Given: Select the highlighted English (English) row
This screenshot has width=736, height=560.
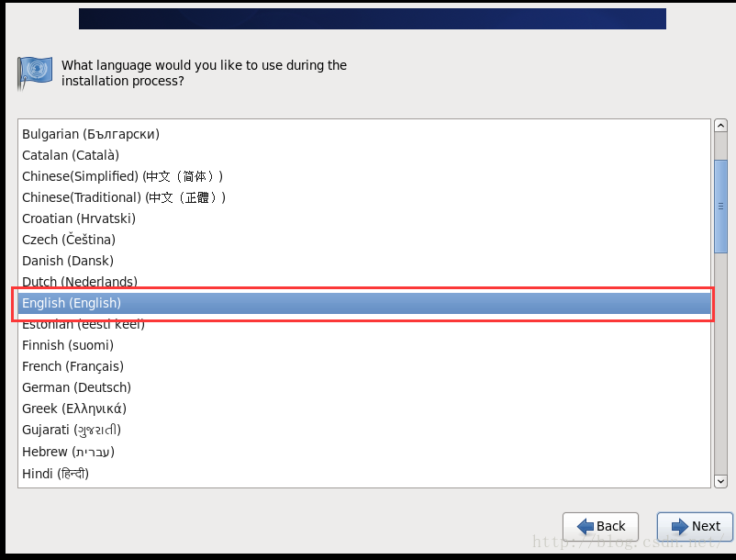Looking at the screenshot, I should tap(364, 303).
